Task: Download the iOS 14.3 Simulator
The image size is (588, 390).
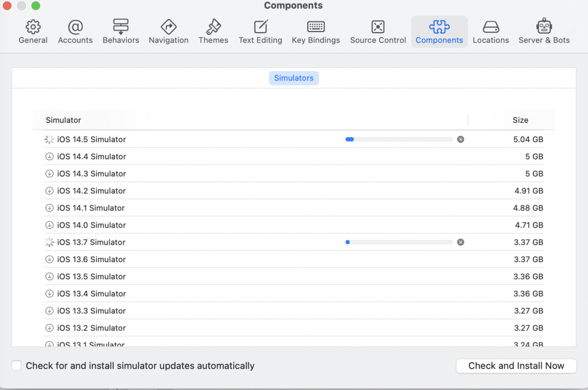Action: [49, 174]
